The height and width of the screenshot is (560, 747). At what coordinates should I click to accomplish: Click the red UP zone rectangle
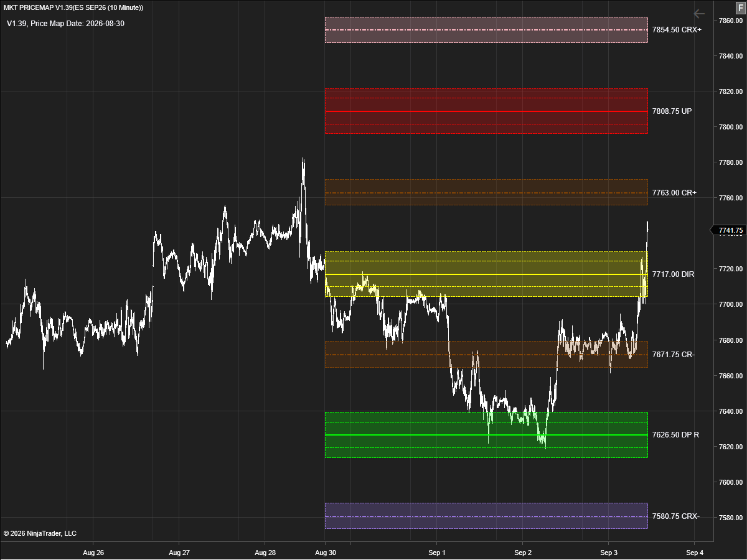486,111
